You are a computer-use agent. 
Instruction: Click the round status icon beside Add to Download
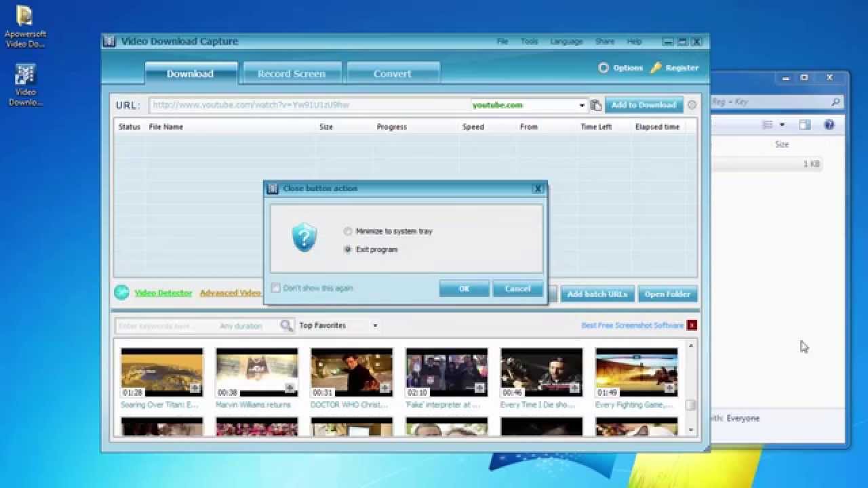(692, 105)
